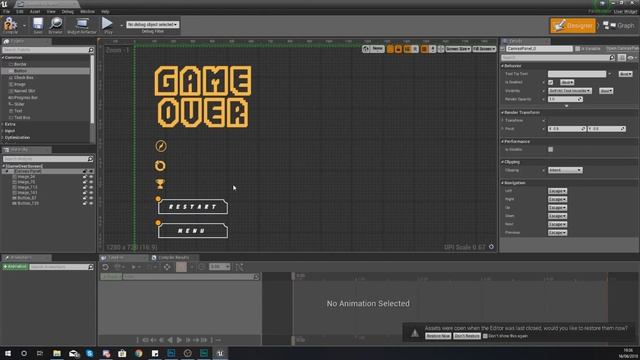Switch to Graph mode
This screenshot has height=360, width=640.
[619, 26]
